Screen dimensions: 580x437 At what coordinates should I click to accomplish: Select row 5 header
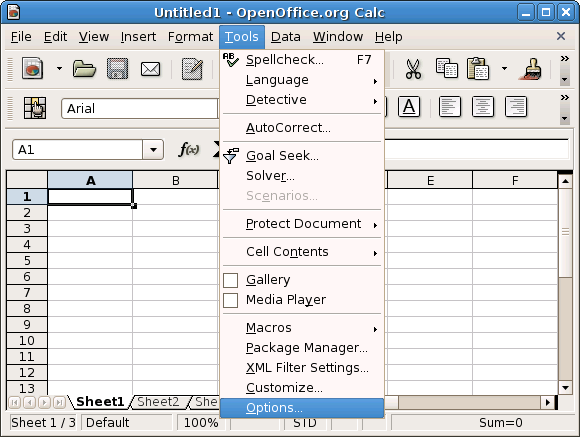coord(27,260)
